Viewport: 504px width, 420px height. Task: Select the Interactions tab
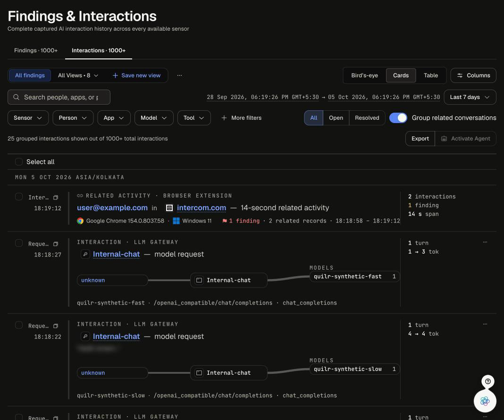click(98, 50)
